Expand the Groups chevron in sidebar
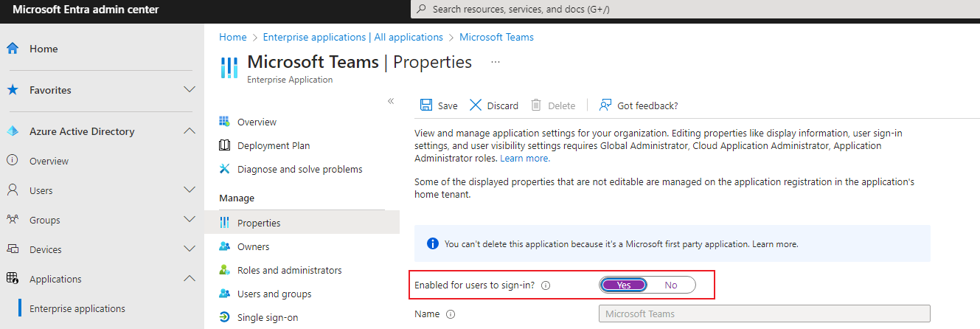Image resolution: width=980 pixels, height=329 pixels. coord(189,220)
